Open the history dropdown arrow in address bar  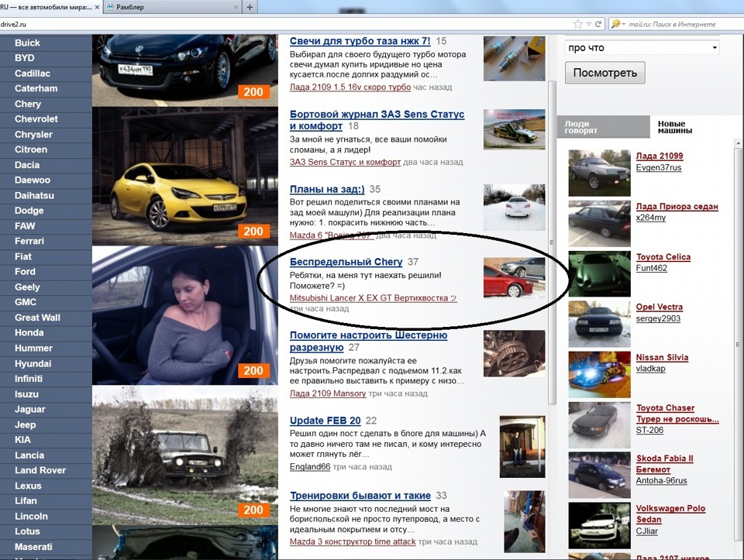click(589, 24)
